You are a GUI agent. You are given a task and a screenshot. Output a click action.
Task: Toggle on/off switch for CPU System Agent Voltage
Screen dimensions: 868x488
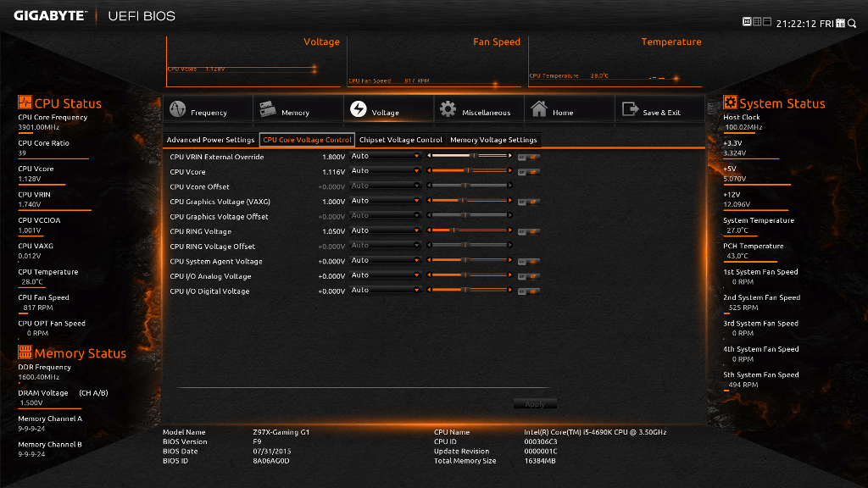click(529, 262)
